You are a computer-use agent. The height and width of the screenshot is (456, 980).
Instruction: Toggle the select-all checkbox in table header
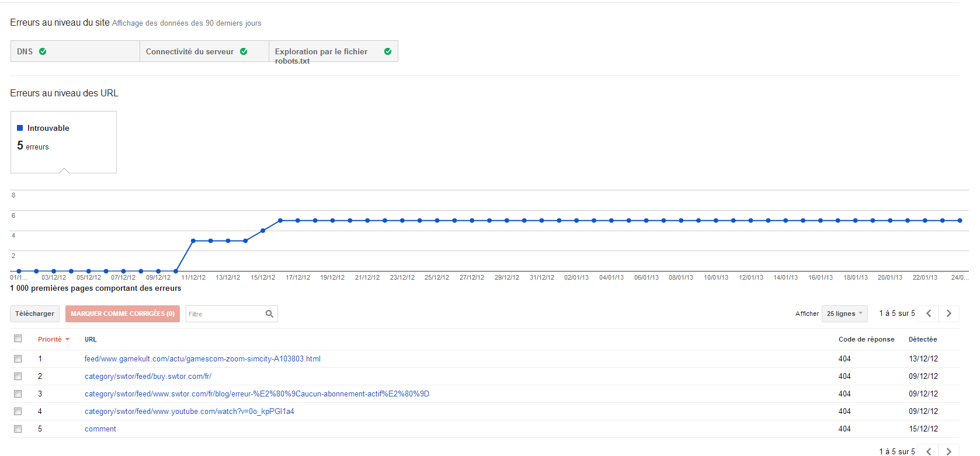coord(18,339)
